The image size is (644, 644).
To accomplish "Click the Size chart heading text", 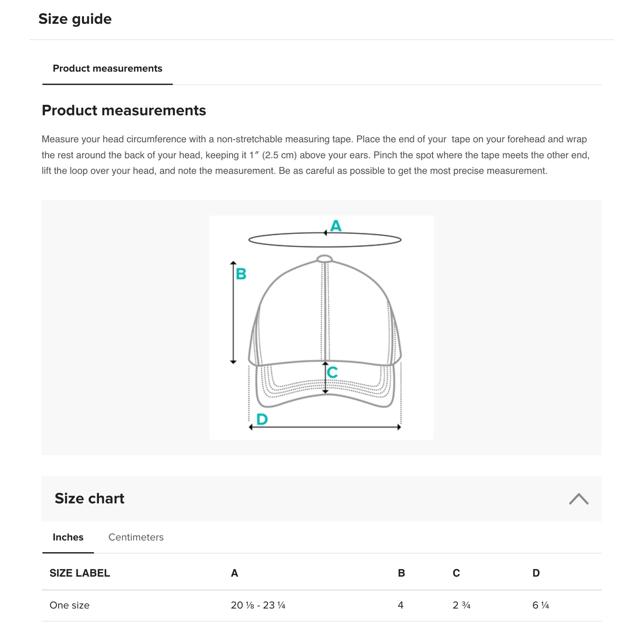I will click(x=89, y=498).
